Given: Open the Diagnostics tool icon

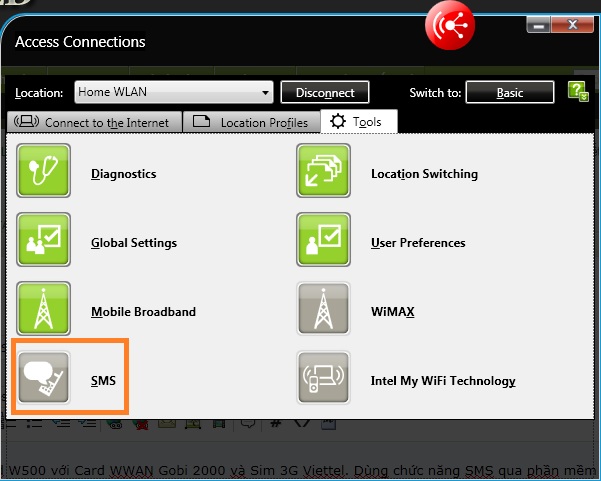Looking at the screenshot, I should (44, 171).
